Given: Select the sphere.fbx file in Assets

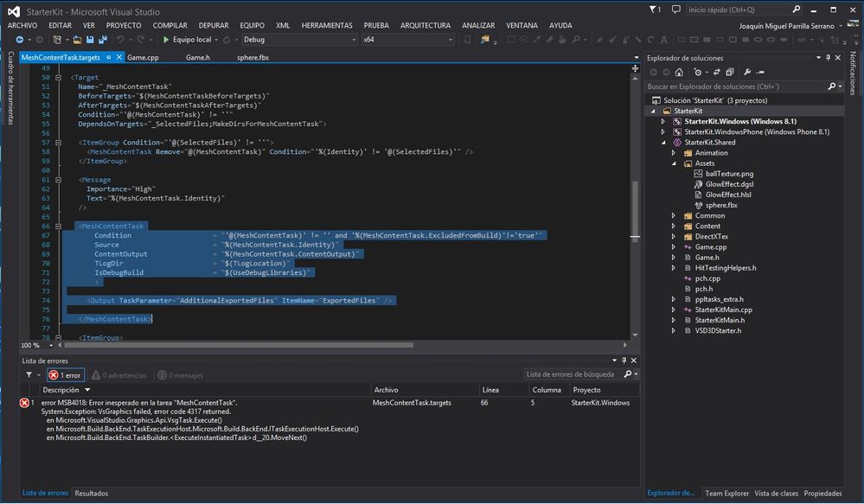Looking at the screenshot, I should click(721, 205).
